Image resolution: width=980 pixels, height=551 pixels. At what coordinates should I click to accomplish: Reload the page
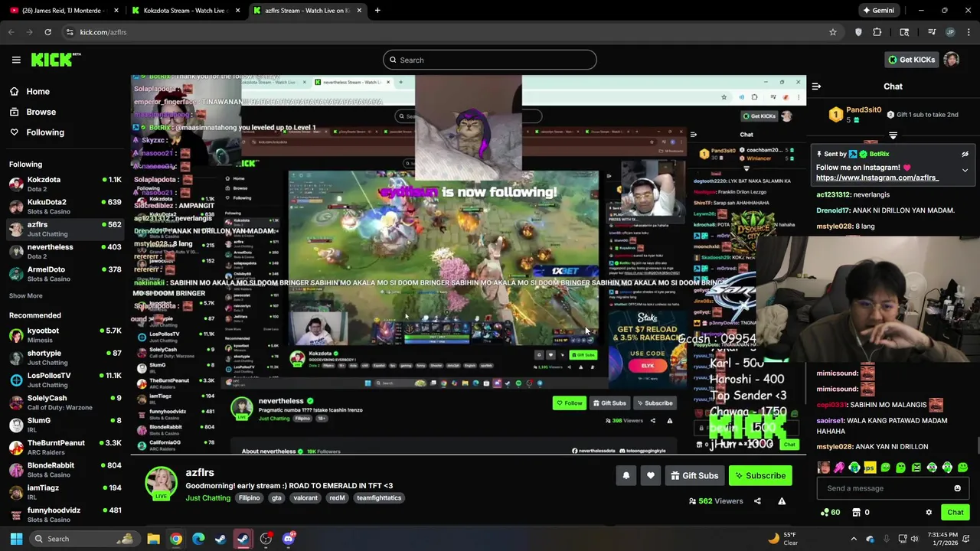point(47,32)
